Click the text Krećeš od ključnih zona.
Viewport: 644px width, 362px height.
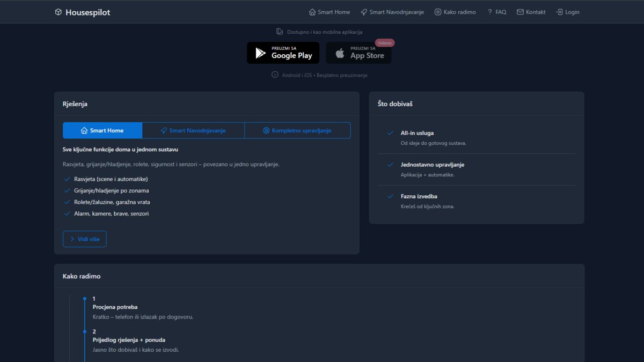[427, 206]
